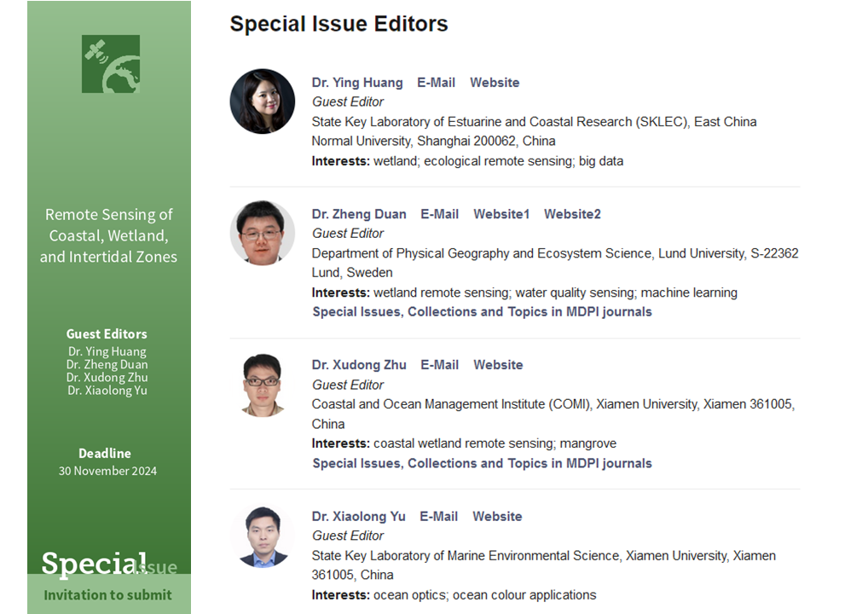Click Dr. Xudong Zhu in banner list
The image size is (868, 614).
[107, 377]
